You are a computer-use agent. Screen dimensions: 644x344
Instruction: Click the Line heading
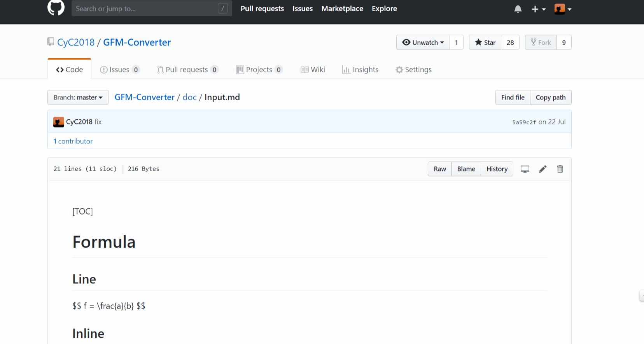(x=84, y=279)
